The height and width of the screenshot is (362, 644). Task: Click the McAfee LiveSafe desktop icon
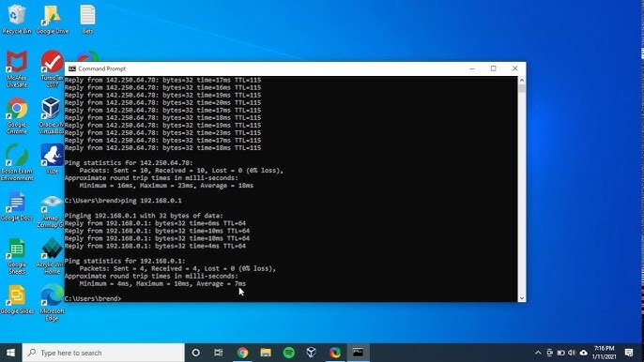point(17,68)
